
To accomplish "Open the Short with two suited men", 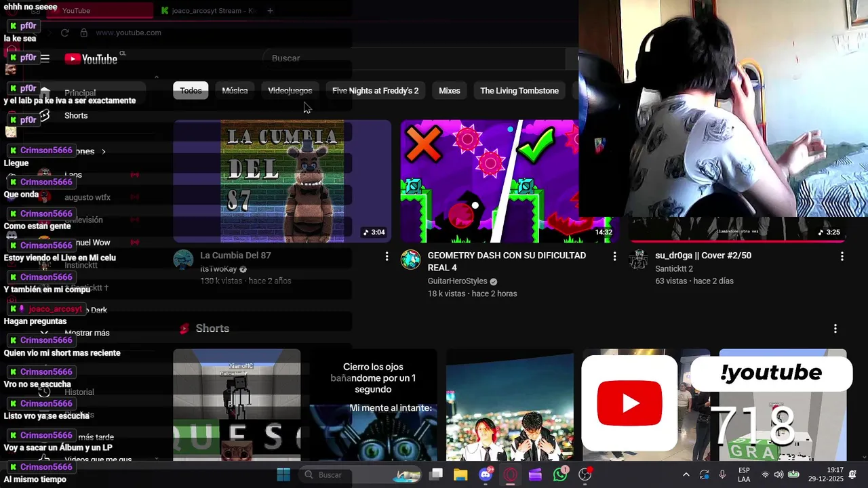I will 510,405.
